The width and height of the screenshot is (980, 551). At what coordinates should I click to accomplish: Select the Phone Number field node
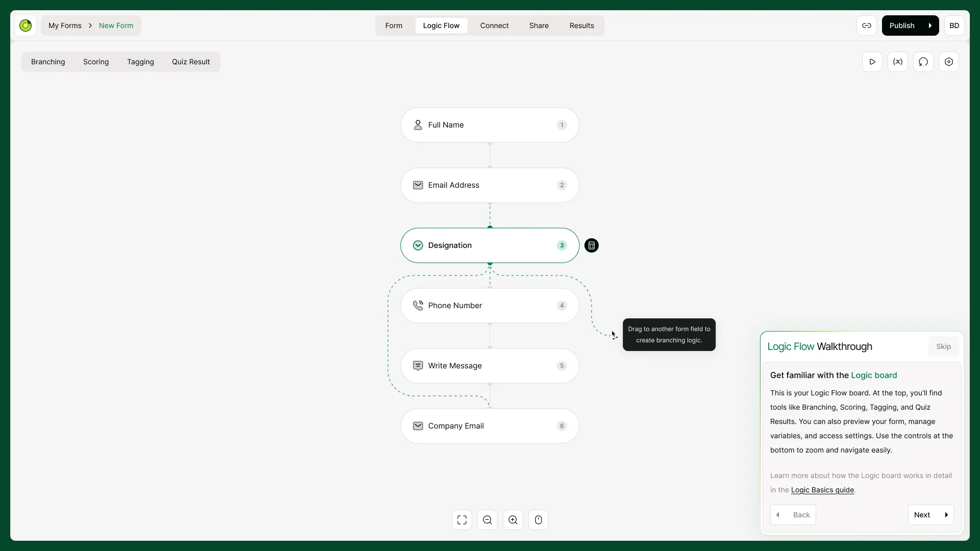pyautogui.click(x=490, y=306)
